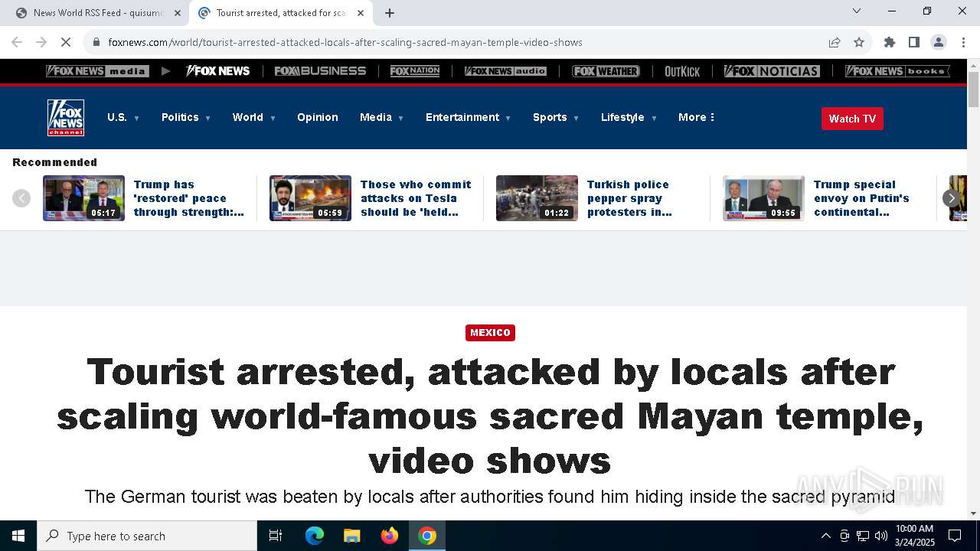Open 'Trump special envoy on Putin's' headline
Viewport: 980px width, 551px height.
point(861,198)
